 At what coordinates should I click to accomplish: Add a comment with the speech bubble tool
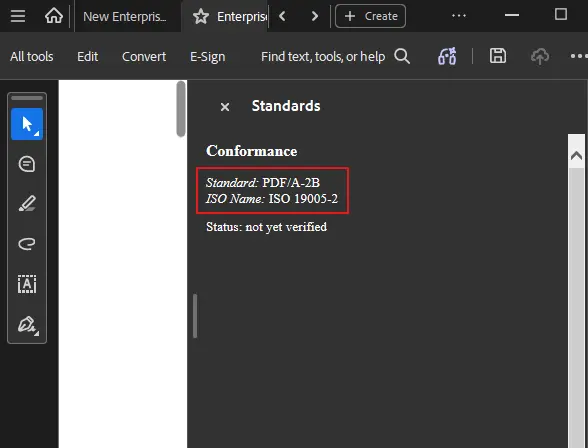27,164
